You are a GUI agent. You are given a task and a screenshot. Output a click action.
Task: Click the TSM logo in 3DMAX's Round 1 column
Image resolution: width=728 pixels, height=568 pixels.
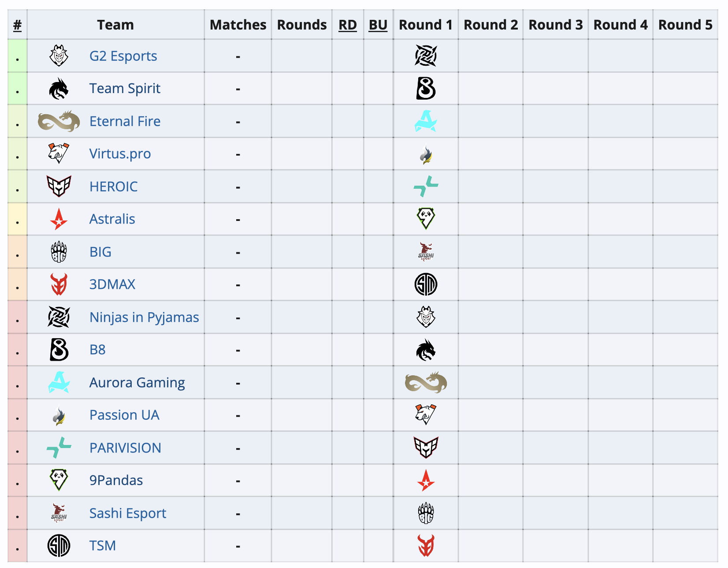tap(426, 284)
